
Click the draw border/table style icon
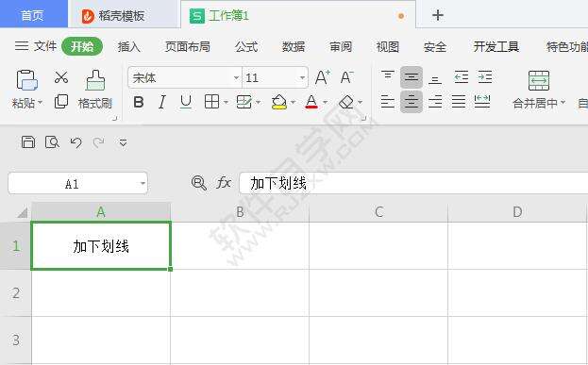point(244,102)
